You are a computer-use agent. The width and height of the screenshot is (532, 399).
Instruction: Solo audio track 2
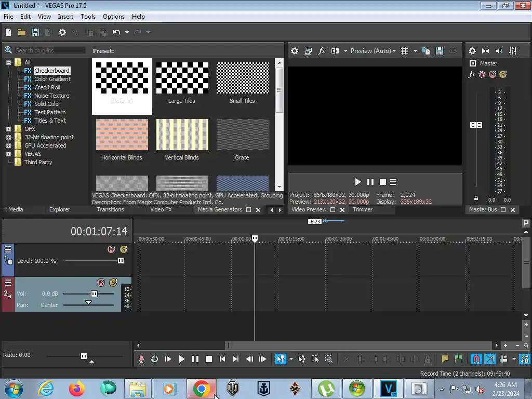[x=113, y=282]
